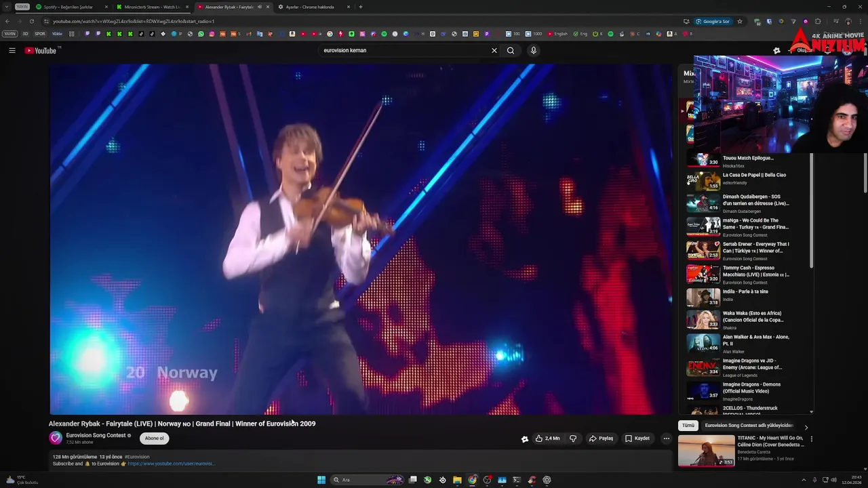Open the TITANIC My Heart Will Go On thumbnail

(x=706, y=451)
